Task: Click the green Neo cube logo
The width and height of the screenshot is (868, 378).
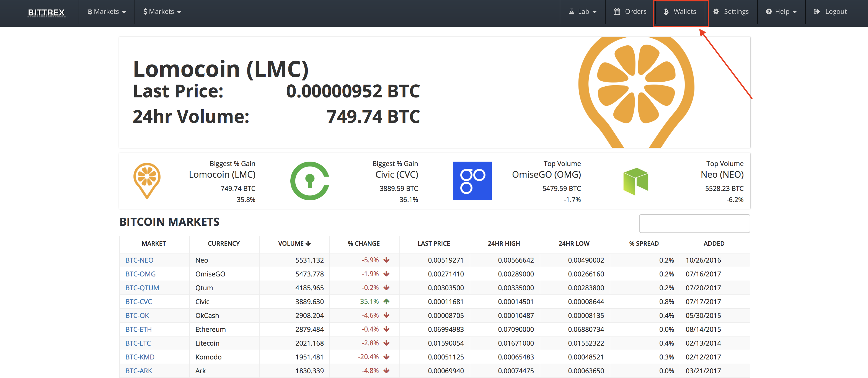Action: pos(635,181)
